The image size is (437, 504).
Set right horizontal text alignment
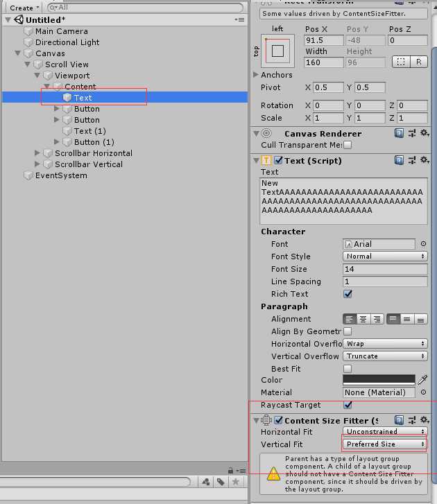click(x=377, y=319)
